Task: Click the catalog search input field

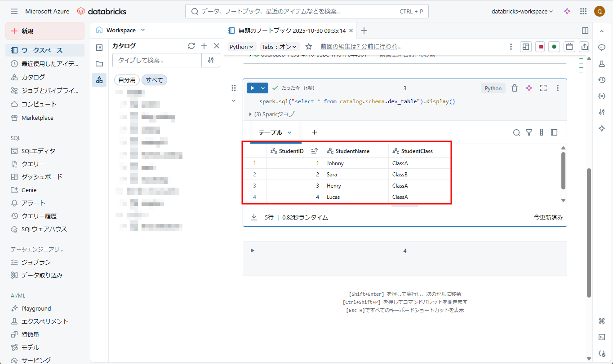Action: click(x=157, y=60)
